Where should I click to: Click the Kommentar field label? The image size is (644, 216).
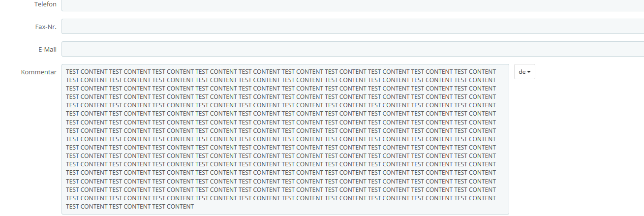pyautogui.click(x=39, y=72)
